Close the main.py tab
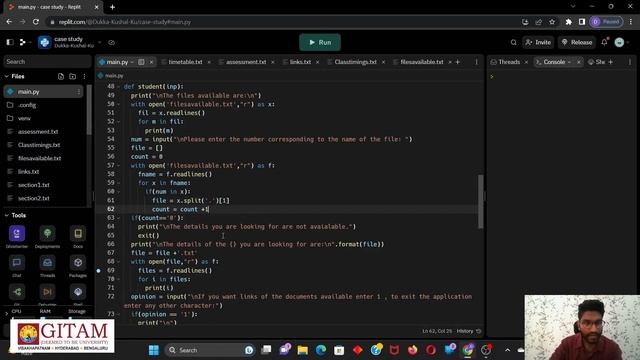The image size is (640, 360). tap(151, 62)
